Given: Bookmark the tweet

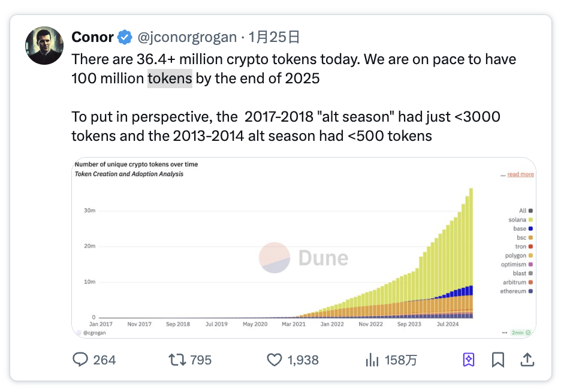Looking at the screenshot, I should (497, 360).
